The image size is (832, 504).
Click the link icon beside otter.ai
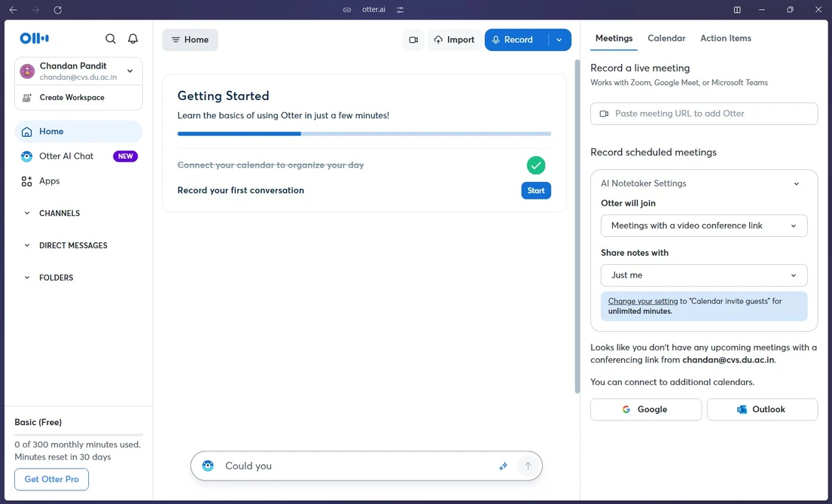[x=347, y=10]
